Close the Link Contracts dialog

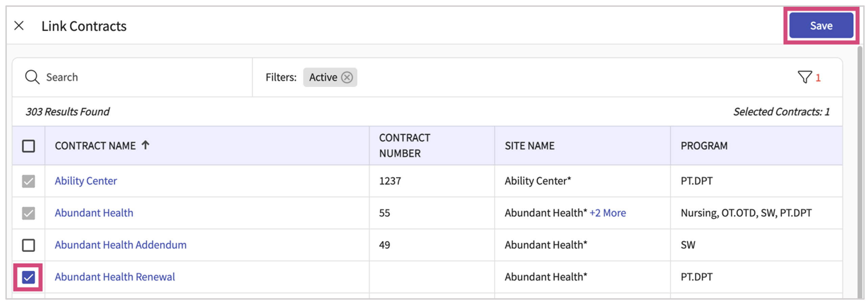click(x=19, y=26)
